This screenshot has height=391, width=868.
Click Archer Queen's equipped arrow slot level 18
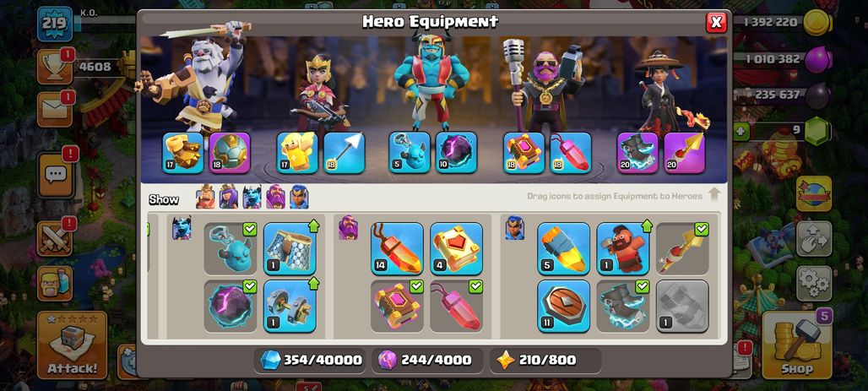pyautogui.click(x=344, y=152)
